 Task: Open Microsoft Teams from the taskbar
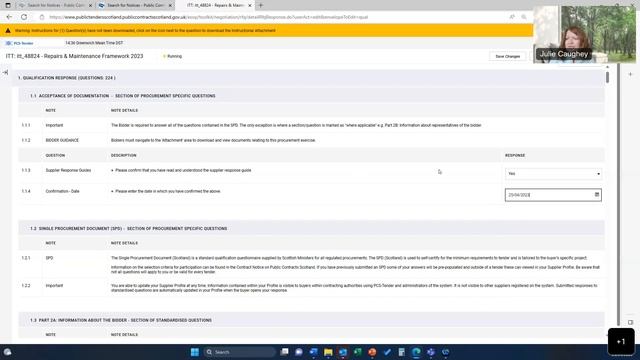coord(431,352)
